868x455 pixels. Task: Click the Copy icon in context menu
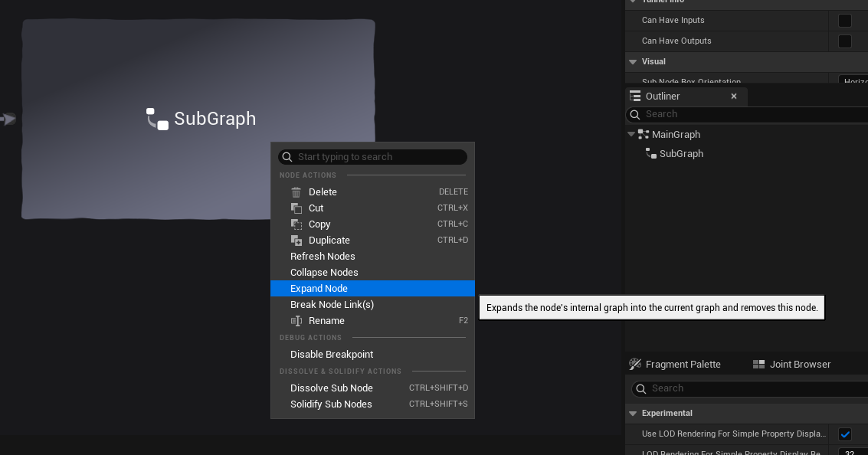click(x=296, y=224)
